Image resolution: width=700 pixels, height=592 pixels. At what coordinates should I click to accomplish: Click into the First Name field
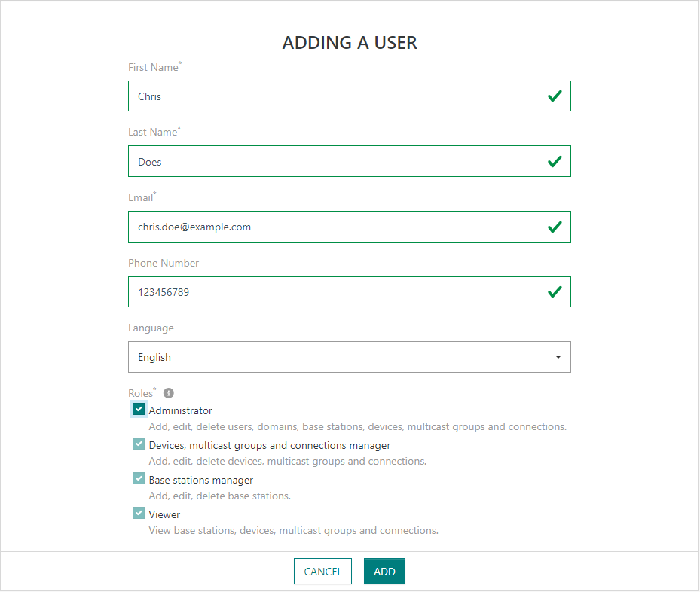332,96
